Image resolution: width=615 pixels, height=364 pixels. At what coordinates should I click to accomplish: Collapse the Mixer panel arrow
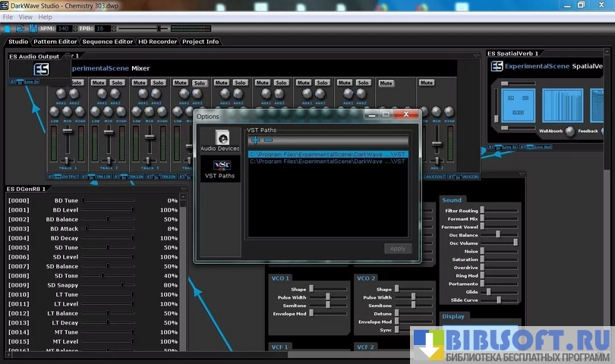pyautogui.click(x=476, y=55)
